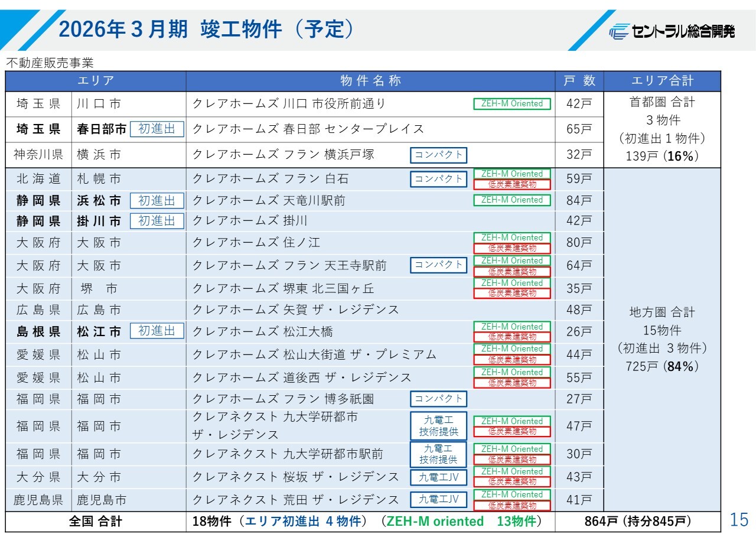Click the 島根県 cell
Viewport: 756px width, 534px height.
pos(38,332)
